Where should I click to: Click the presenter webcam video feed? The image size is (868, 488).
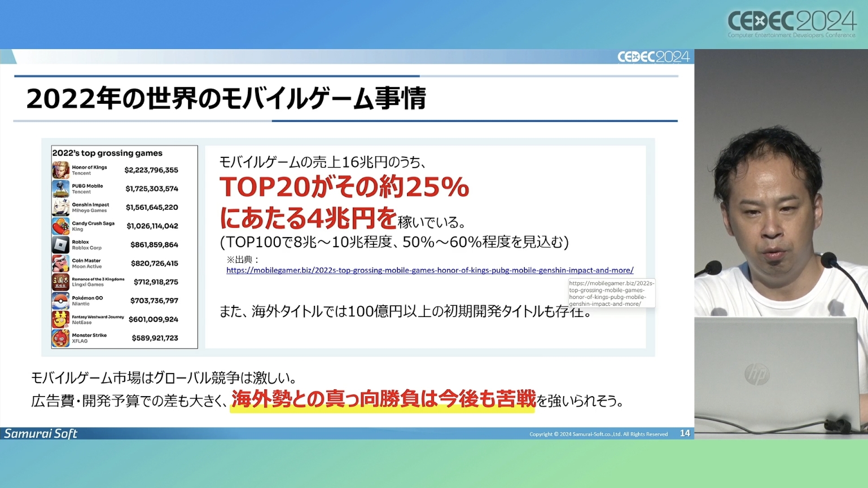pyautogui.click(x=781, y=244)
